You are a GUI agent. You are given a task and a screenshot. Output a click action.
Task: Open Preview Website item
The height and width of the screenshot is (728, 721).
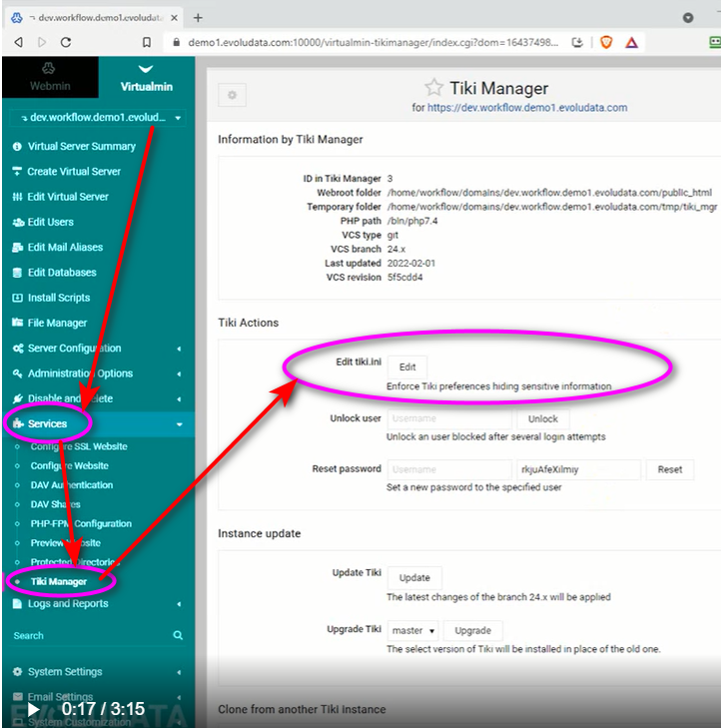point(66,542)
